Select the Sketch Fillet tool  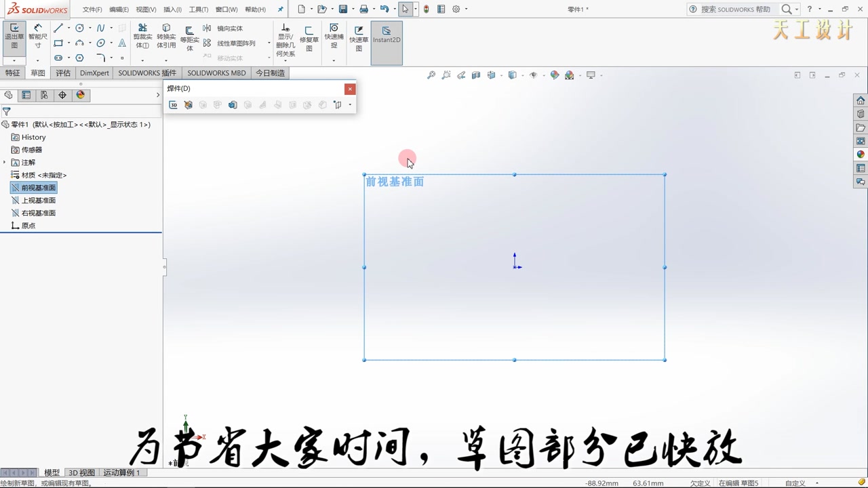[101, 58]
